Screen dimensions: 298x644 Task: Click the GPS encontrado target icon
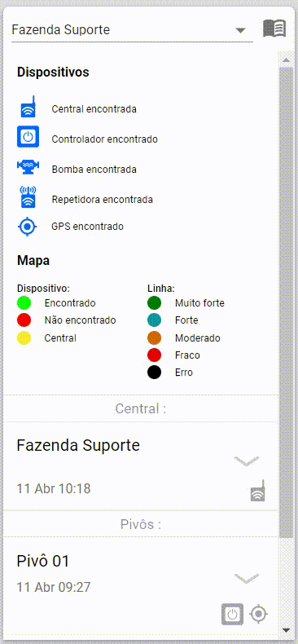(x=28, y=227)
